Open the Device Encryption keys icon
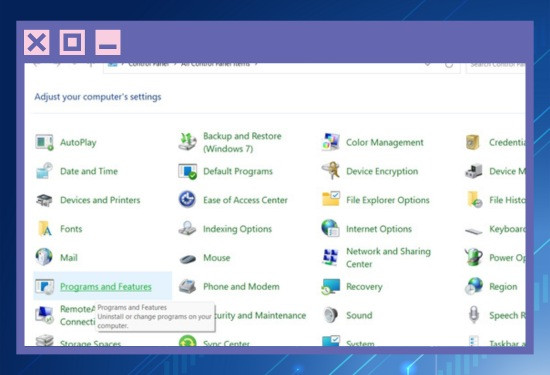Screen dimensions: 550x375 coord(330,170)
